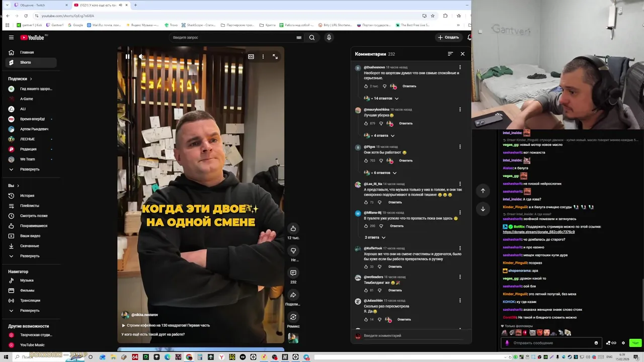Mute the Short with the speaker icon
The height and width of the screenshot is (362, 644).
[x=141, y=56]
